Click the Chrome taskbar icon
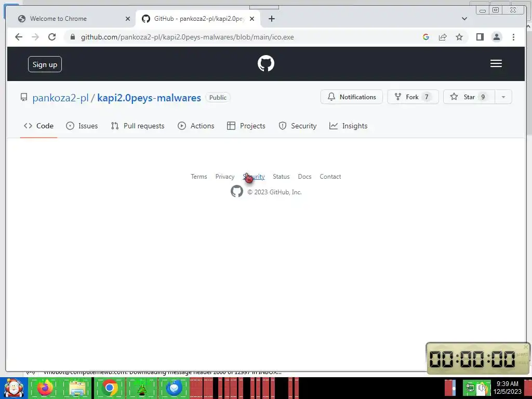Screen dimensions: 532x399 click(110, 388)
